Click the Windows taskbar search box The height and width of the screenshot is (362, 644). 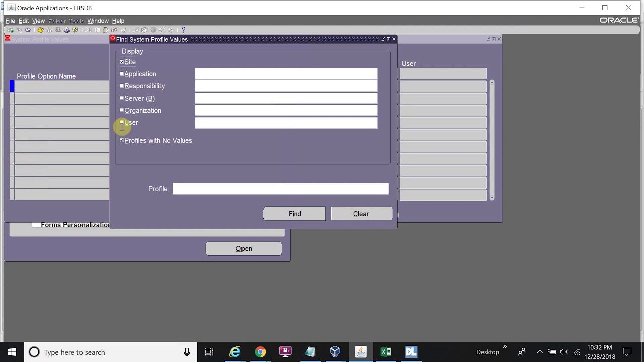[x=110, y=352]
